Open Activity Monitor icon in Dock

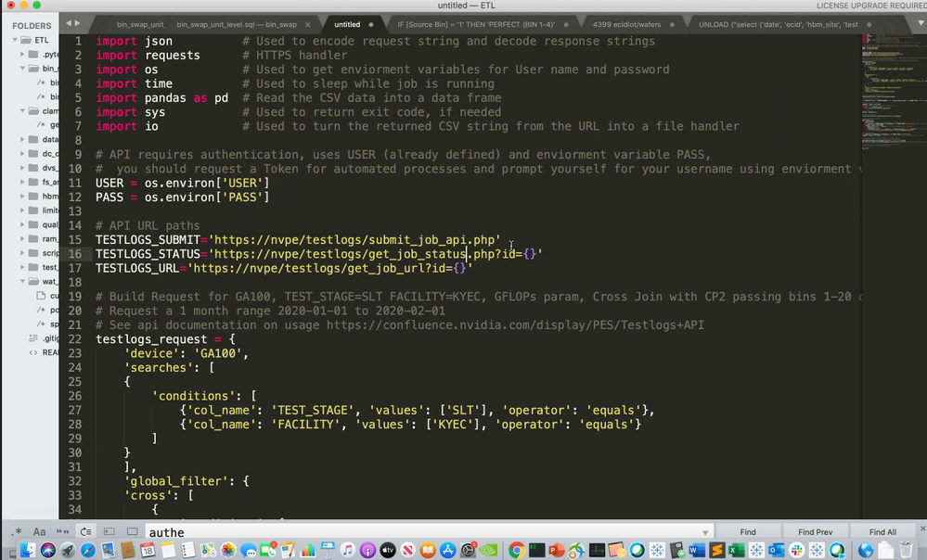coord(597,550)
